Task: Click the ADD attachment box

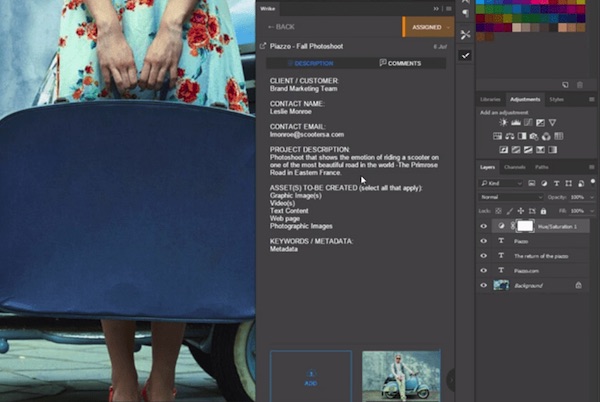Action: (x=311, y=376)
